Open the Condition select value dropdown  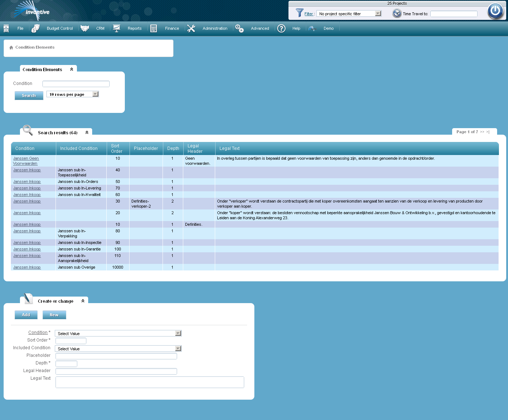(x=178, y=333)
